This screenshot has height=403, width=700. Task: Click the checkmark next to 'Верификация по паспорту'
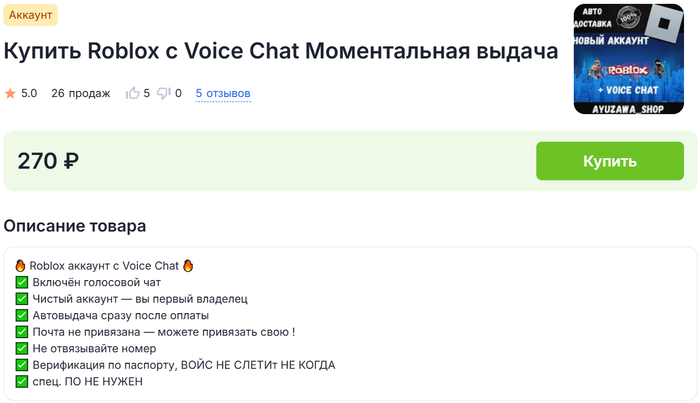click(x=22, y=365)
